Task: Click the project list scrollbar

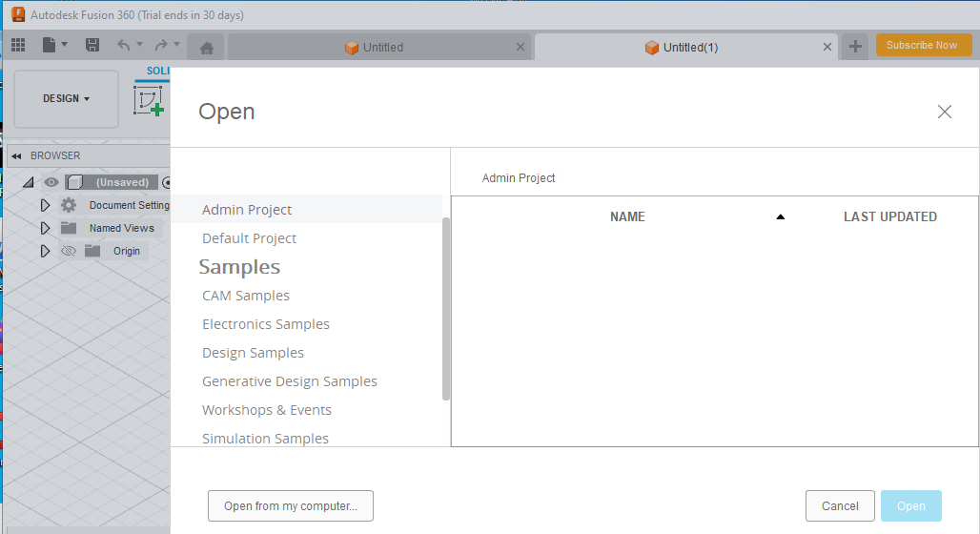Action: [445, 308]
